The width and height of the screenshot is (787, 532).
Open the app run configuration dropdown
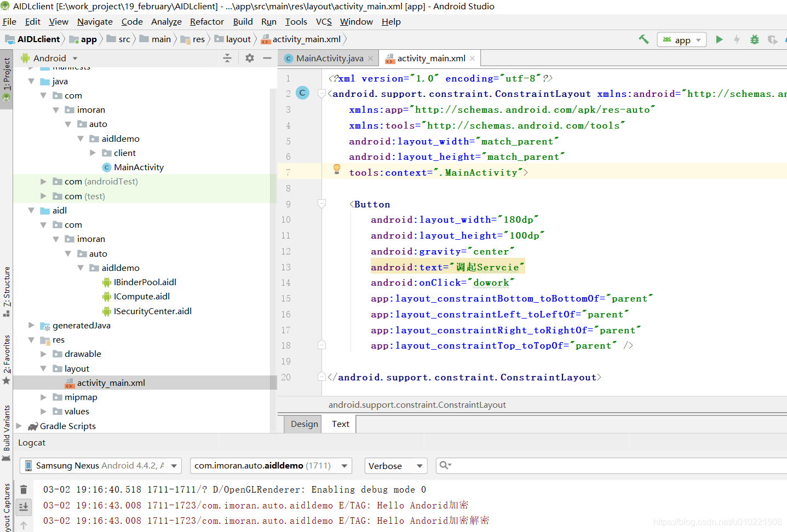click(x=682, y=40)
